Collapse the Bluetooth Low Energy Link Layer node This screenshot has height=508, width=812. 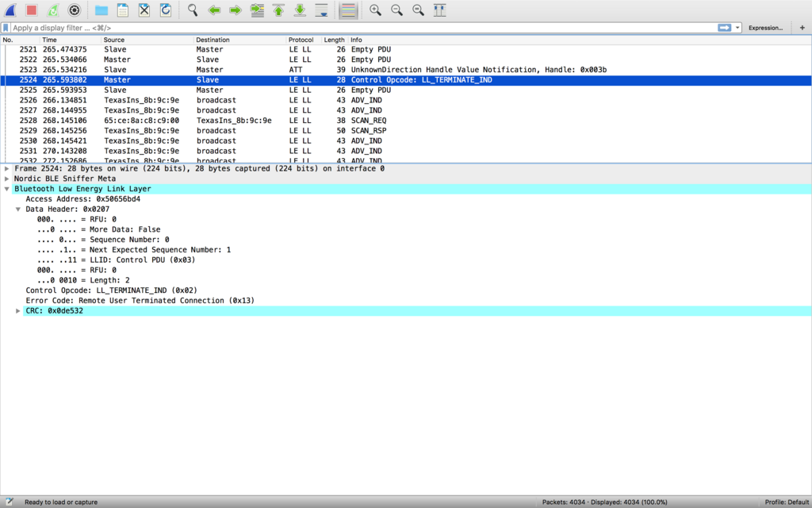pos(6,189)
